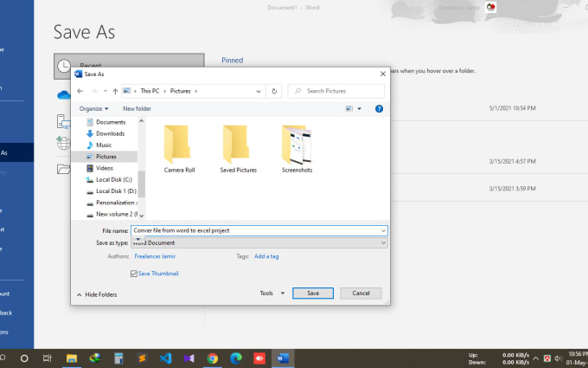Open the Screenshots folder
The width and height of the screenshot is (588, 368).
coord(297,149)
